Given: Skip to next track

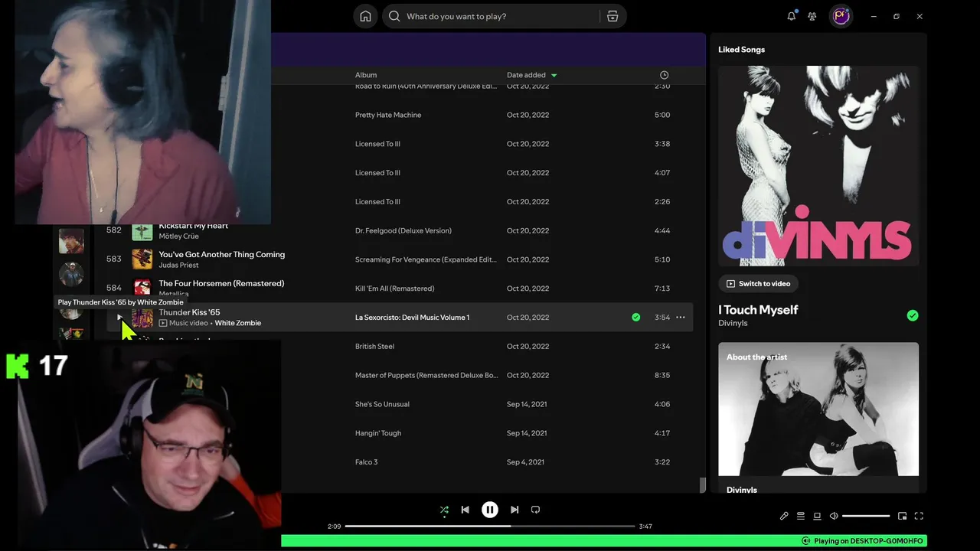Looking at the screenshot, I should point(514,510).
